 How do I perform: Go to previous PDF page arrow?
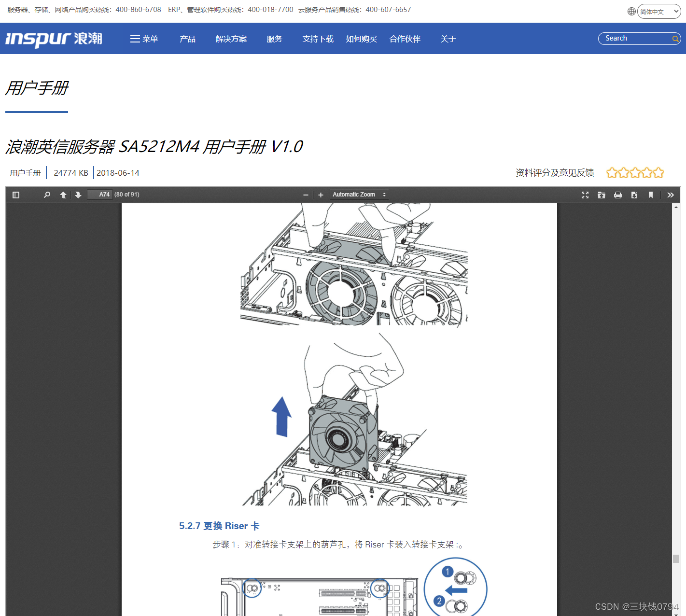click(x=63, y=195)
